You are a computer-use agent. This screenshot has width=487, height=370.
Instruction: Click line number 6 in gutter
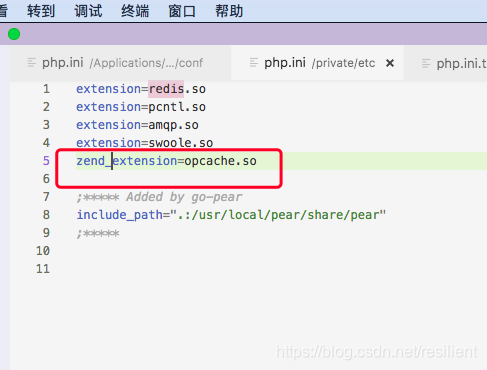pos(46,179)
